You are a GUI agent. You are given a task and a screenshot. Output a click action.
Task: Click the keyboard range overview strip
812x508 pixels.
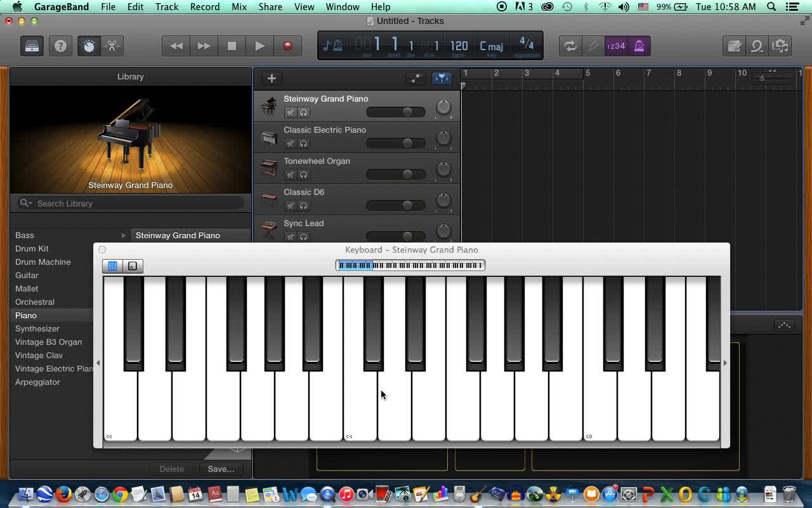click(410, 265)
